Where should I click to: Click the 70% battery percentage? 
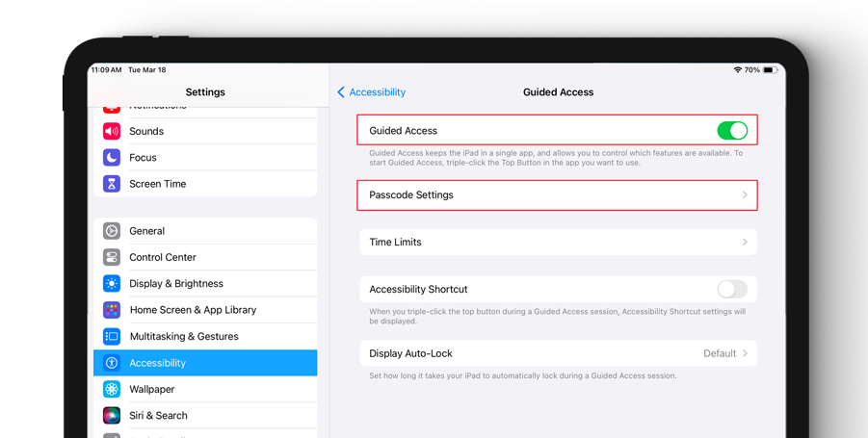751,69
